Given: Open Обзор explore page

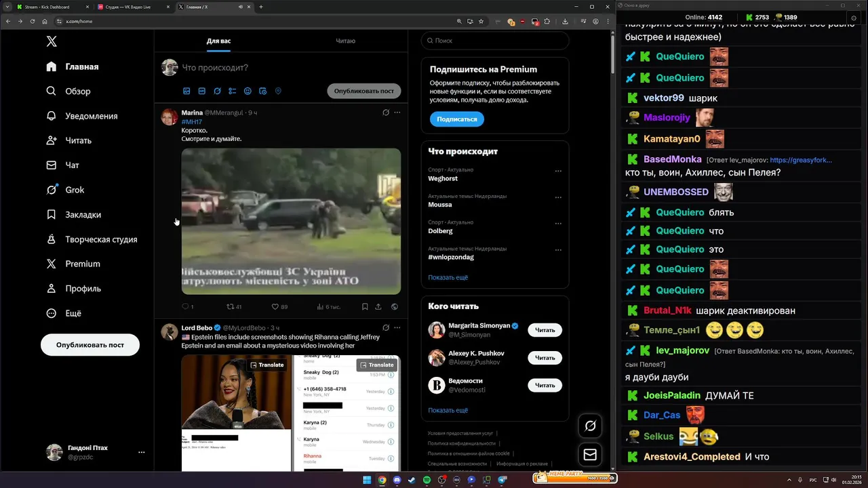Looking at the screenshot, I should (68, 91).
